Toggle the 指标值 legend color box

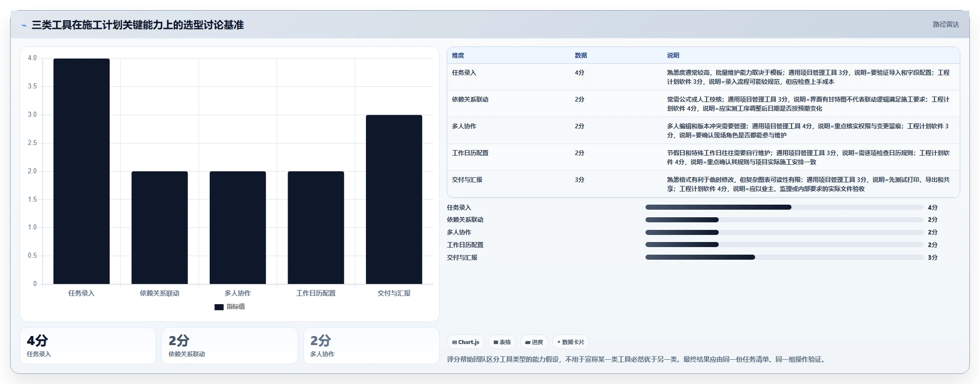click(219, 307)
